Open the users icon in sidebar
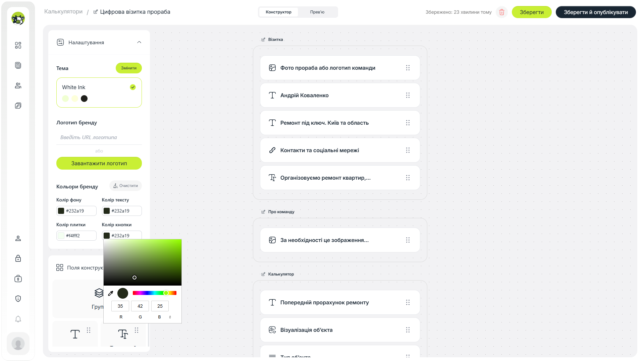This screenshot has width=644, height=362. click(x=18, y=85)
